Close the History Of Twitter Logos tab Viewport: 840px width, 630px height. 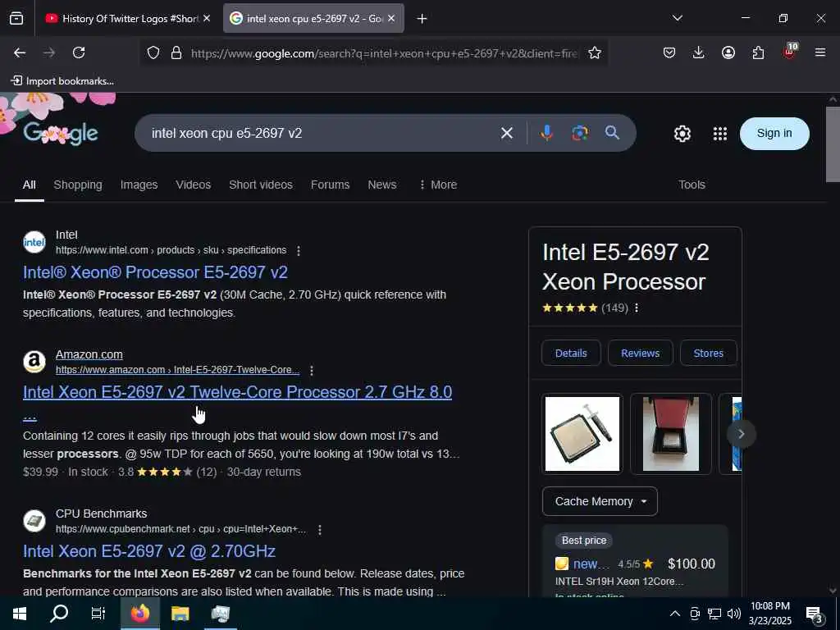point(207,18)
